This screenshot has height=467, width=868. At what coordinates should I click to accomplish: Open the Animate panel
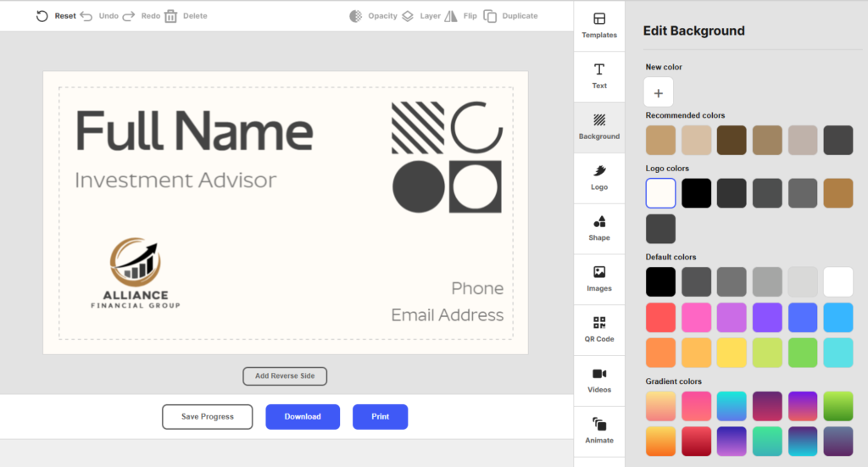[599, 431]
